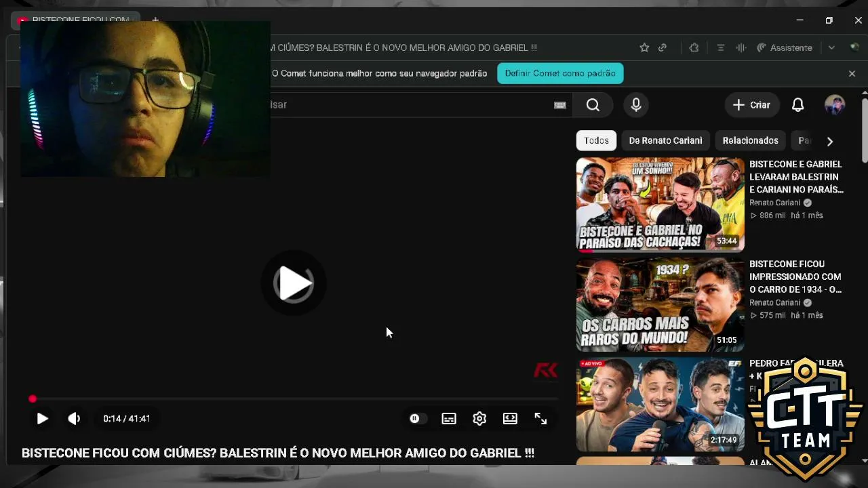Toggle subtitles captions button
The width and height of the screenshot is (868, 488).
tap(449, 419)
